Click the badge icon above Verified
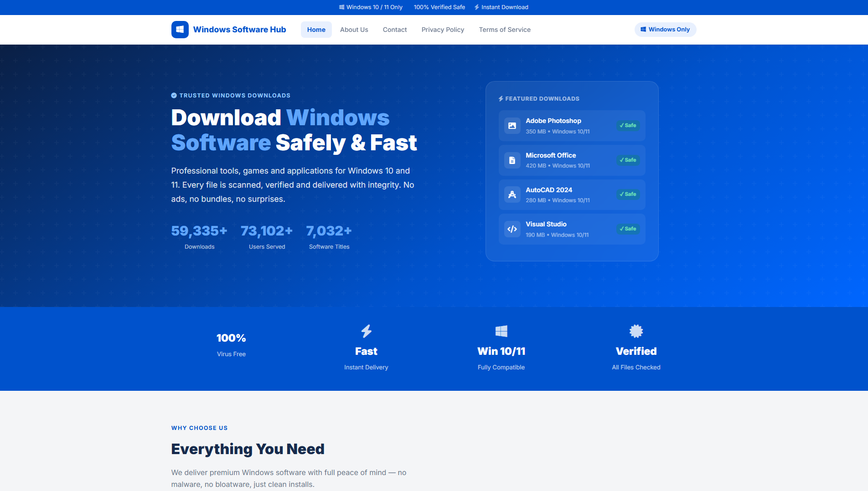The width and height of the screenshot is (868, 491). (636, 331)
